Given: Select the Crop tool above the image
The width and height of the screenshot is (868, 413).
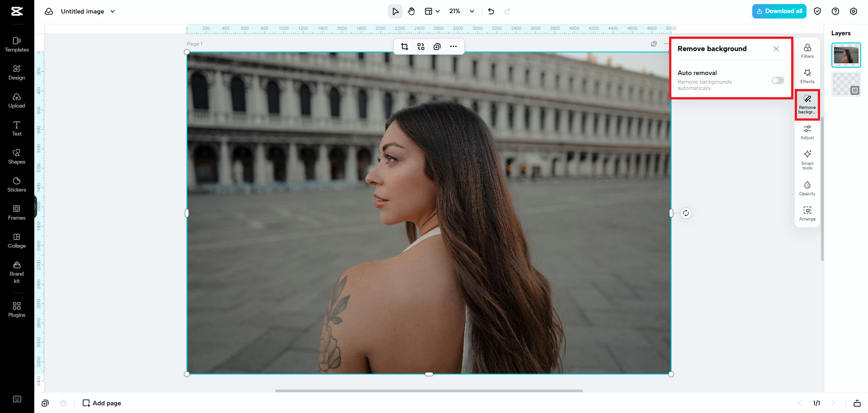Looking at the screenshot, I should coord(404,46).
